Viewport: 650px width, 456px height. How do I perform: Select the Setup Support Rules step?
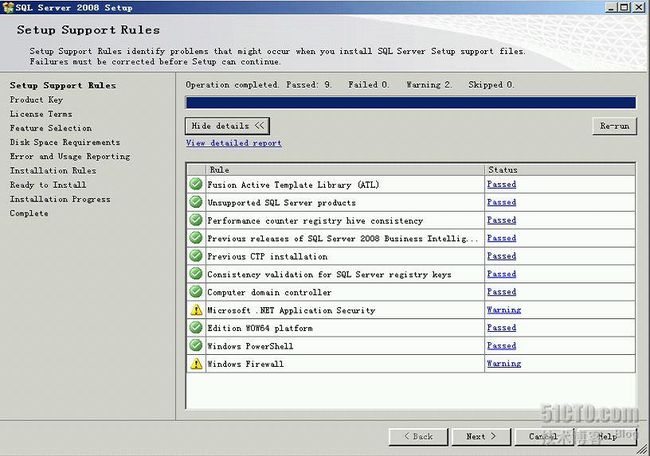[x=63, y=85]
